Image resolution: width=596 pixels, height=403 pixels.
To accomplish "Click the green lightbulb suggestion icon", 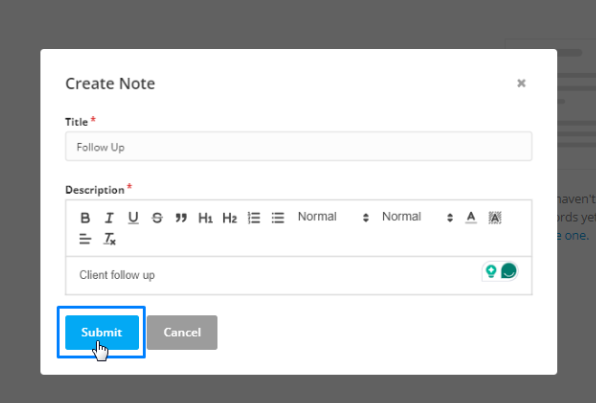I will click(x=491, y=271).
